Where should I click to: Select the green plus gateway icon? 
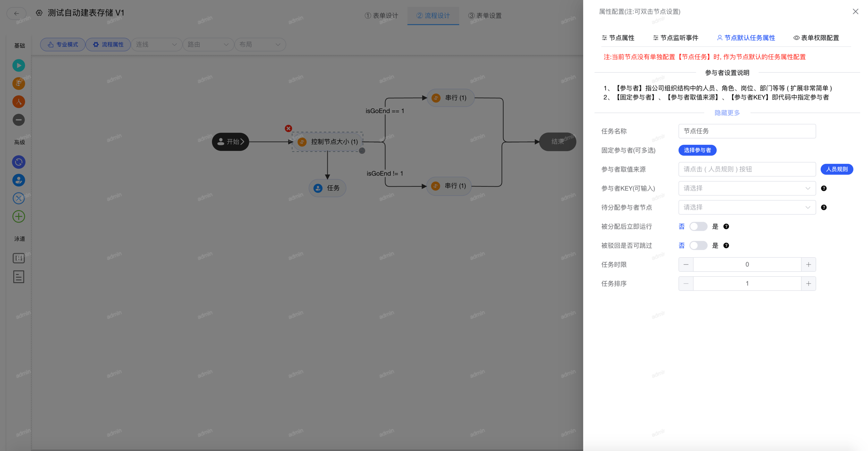[x=19, y=216]
